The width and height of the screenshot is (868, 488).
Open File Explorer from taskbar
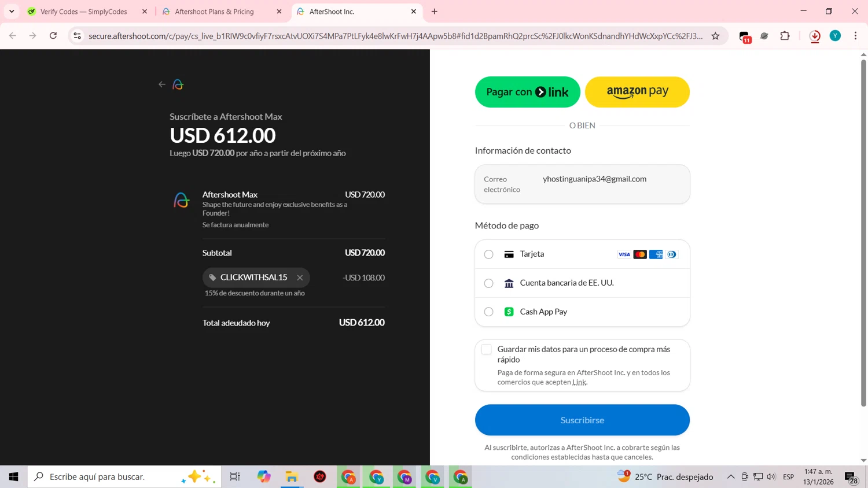coord(292,476)
